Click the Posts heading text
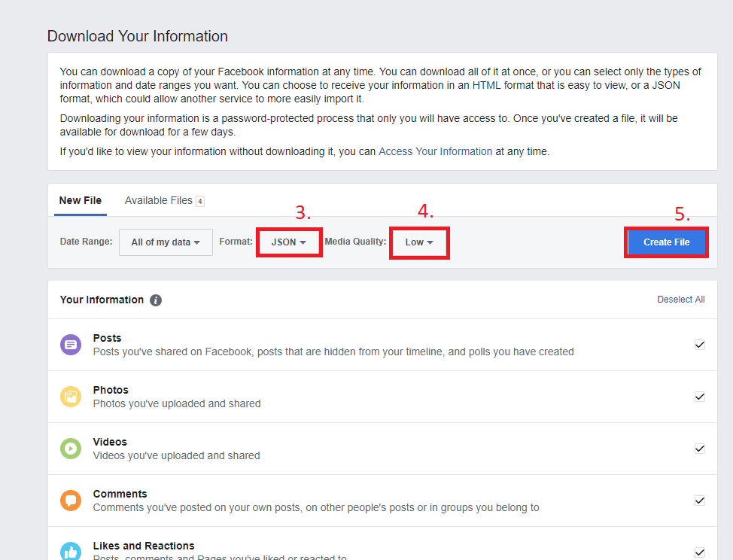The image size is (733, 560). pos(107,338)
